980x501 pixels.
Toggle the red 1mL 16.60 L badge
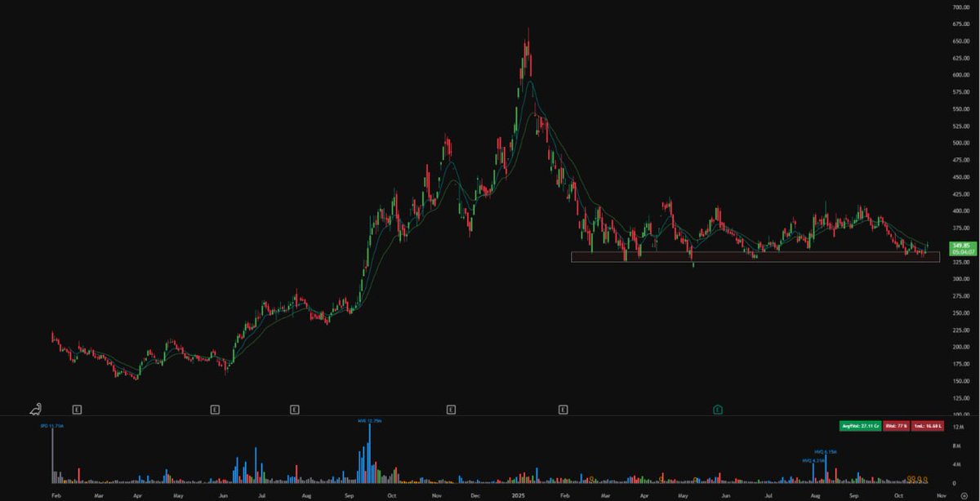(928, 425)
